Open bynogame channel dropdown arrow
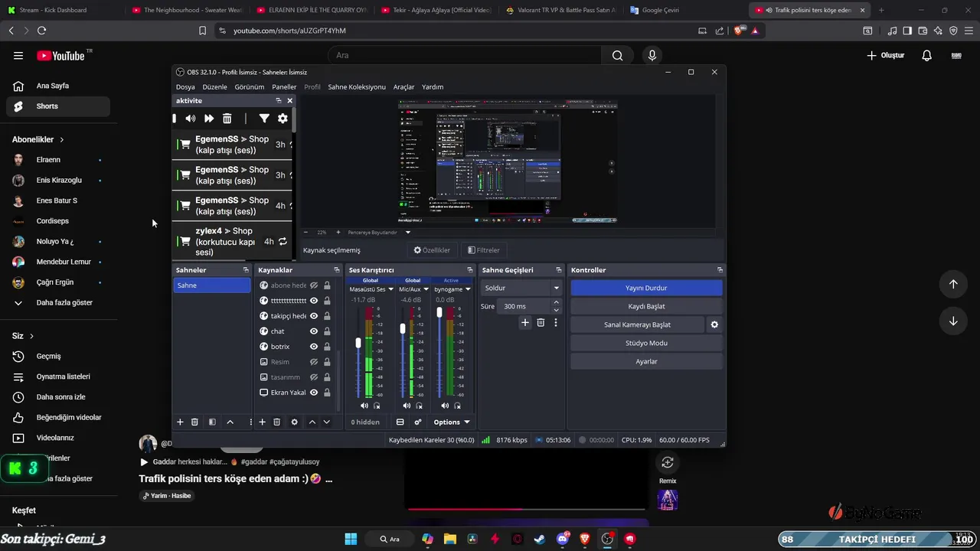The height and width of the screenshot is (551, 980). point(467,289)
